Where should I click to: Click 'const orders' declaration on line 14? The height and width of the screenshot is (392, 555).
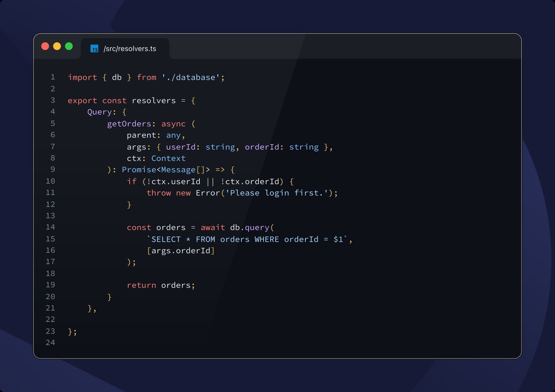point(156,227)
